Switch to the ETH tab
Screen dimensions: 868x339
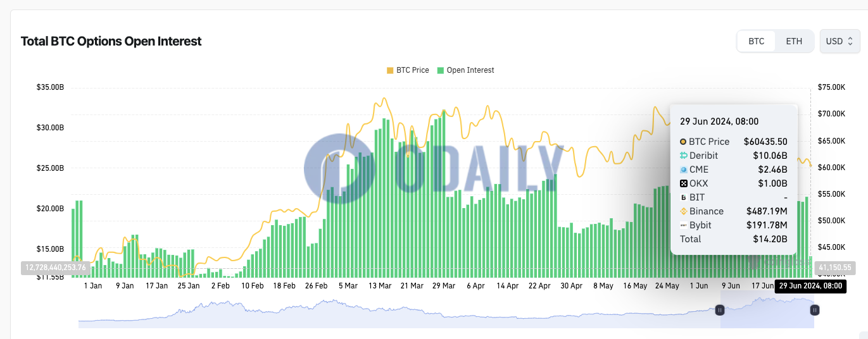[794, 41]
